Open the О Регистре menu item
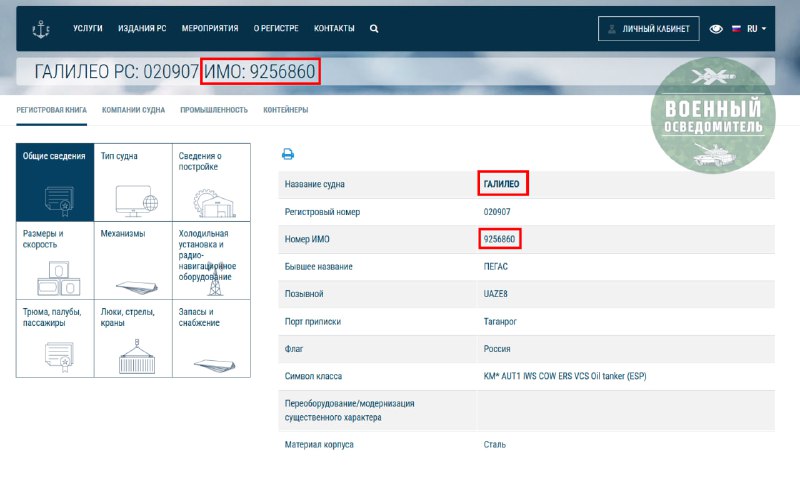Image resolution: width=800 pixels, height=477 pixels. (276, 29)
